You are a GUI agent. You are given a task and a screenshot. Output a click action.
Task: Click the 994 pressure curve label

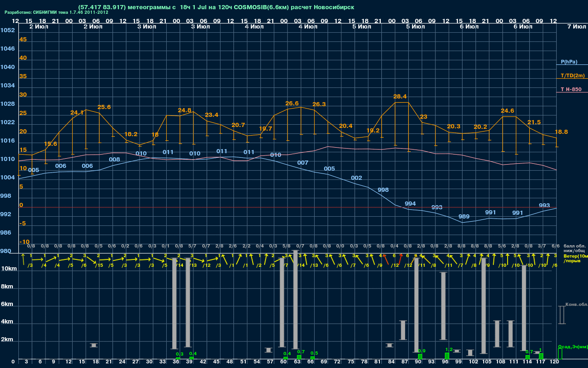pos(410,204)
